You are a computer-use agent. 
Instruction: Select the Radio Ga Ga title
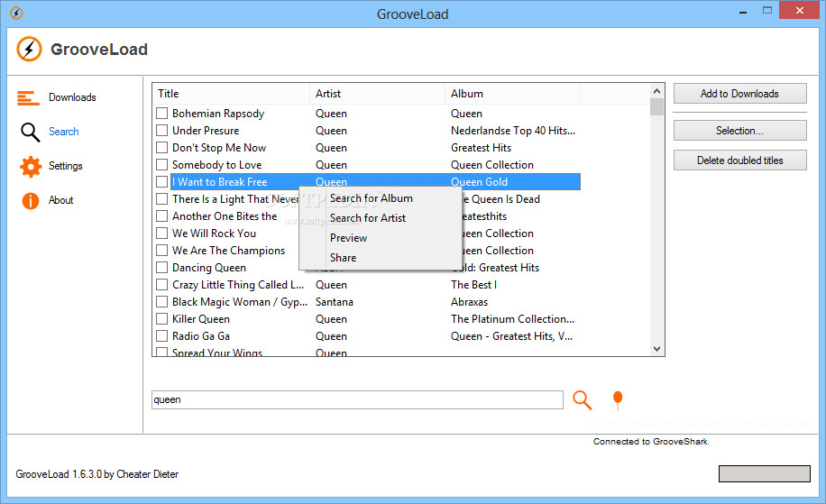[201, 335]
